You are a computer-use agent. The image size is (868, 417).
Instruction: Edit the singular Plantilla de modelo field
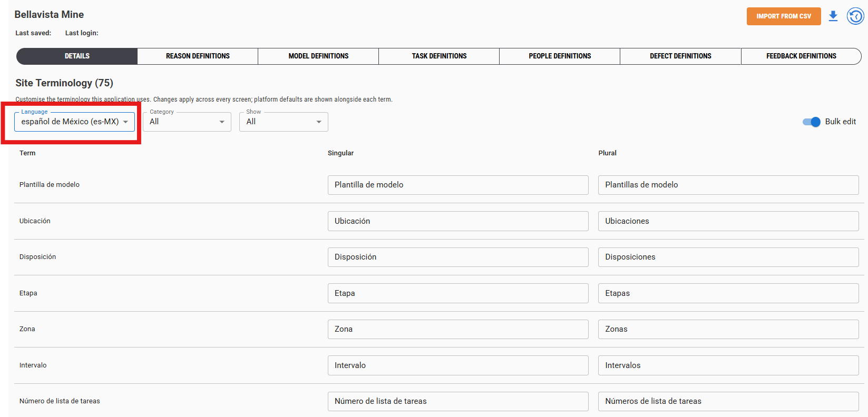(x=458, y=185)
